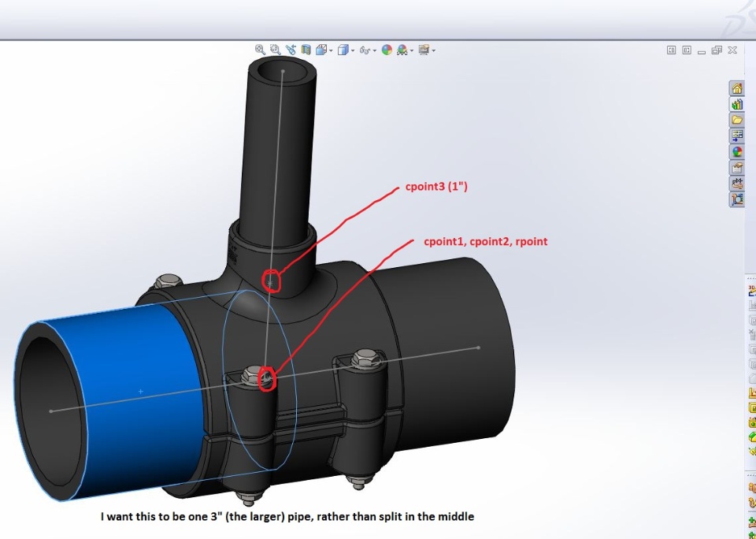Restore down the document window
756x539 pixels.
click(x=717, y=50)
